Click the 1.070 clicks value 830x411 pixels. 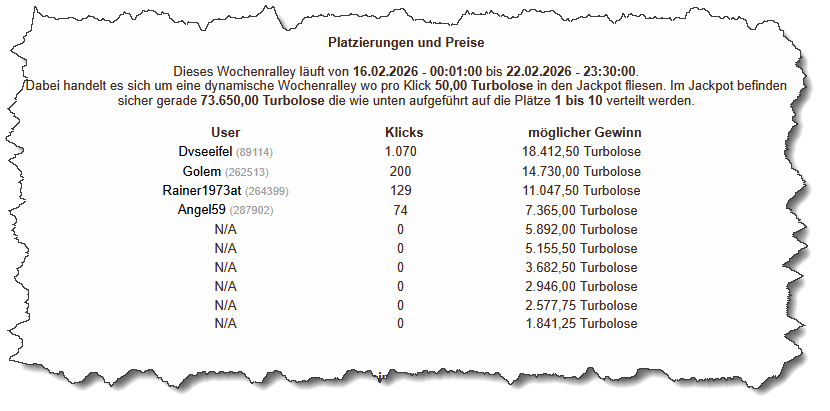[400, 152]
